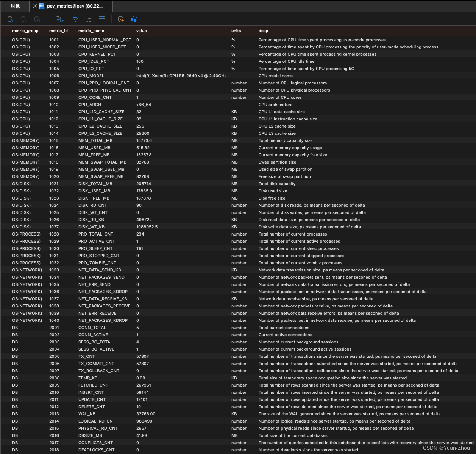The height and width of the screenshot is (454, 476).
Task: Click the export document icon
Action: [x=58, y=19]
